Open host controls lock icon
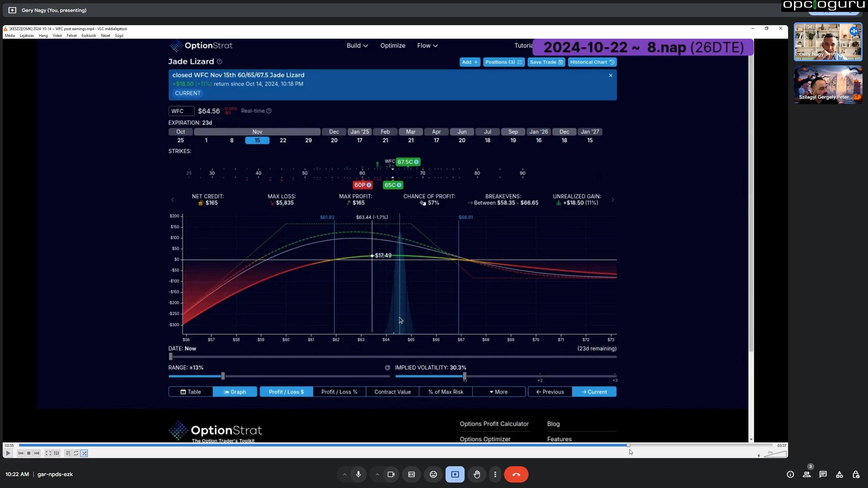 click(856, 474)
